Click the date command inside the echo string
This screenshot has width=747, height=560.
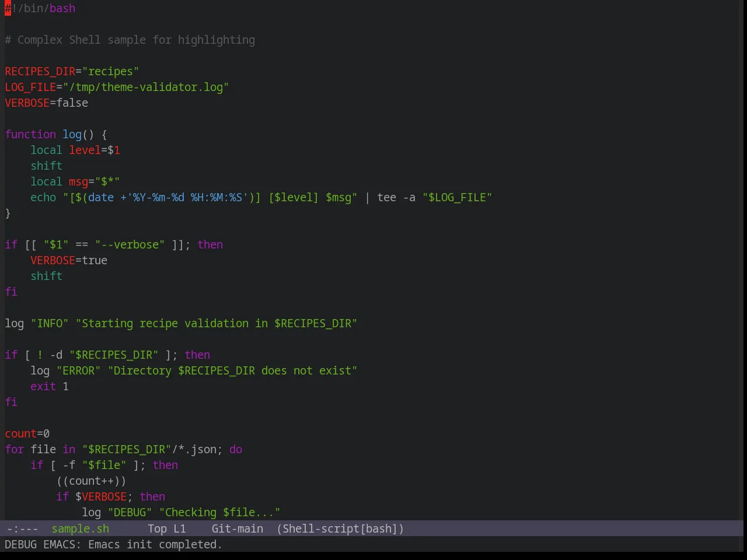(101, 197)
